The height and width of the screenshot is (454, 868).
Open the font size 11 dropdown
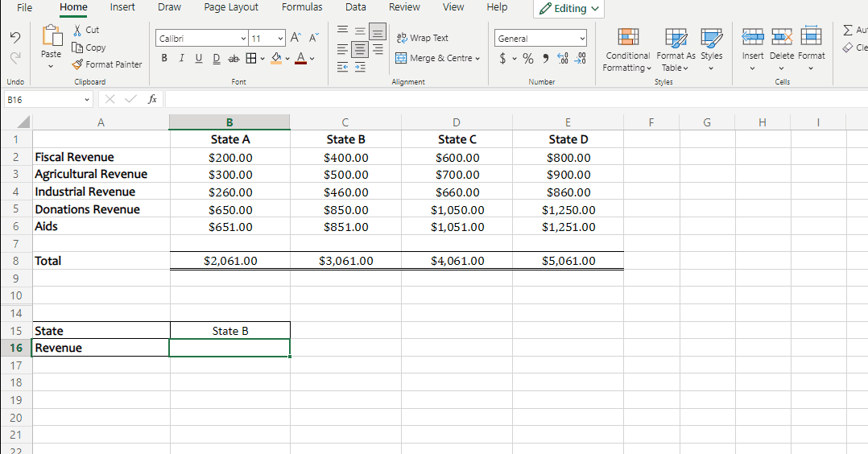coord(281,38)
